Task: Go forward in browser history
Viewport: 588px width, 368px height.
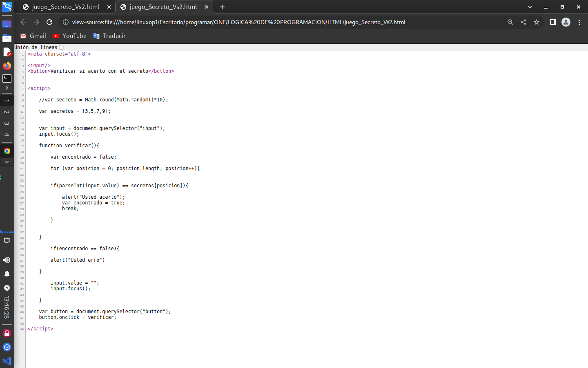Action: 36,22
